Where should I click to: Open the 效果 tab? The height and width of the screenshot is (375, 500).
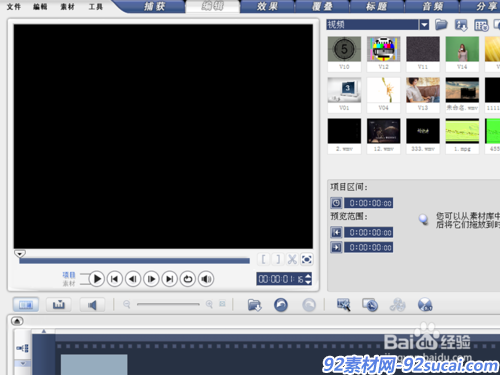[267, 6]
